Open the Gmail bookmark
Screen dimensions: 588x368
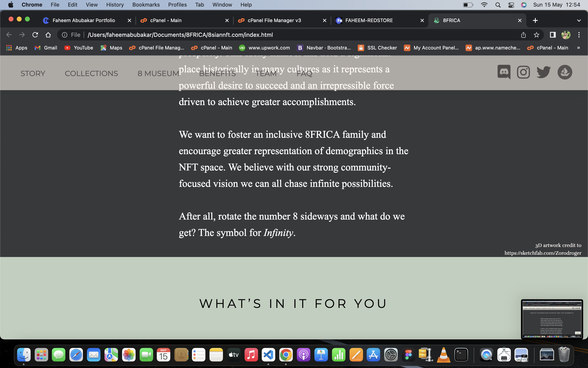(x=46, y=48)
